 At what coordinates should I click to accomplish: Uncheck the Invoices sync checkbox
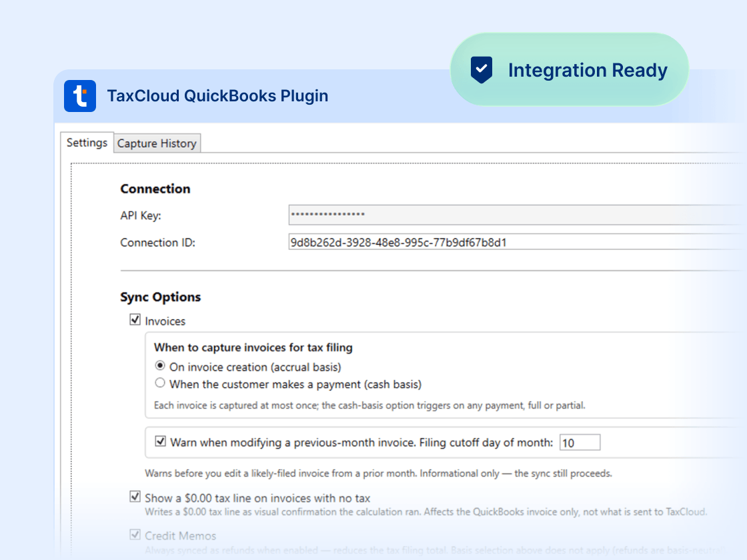(135, 319)
